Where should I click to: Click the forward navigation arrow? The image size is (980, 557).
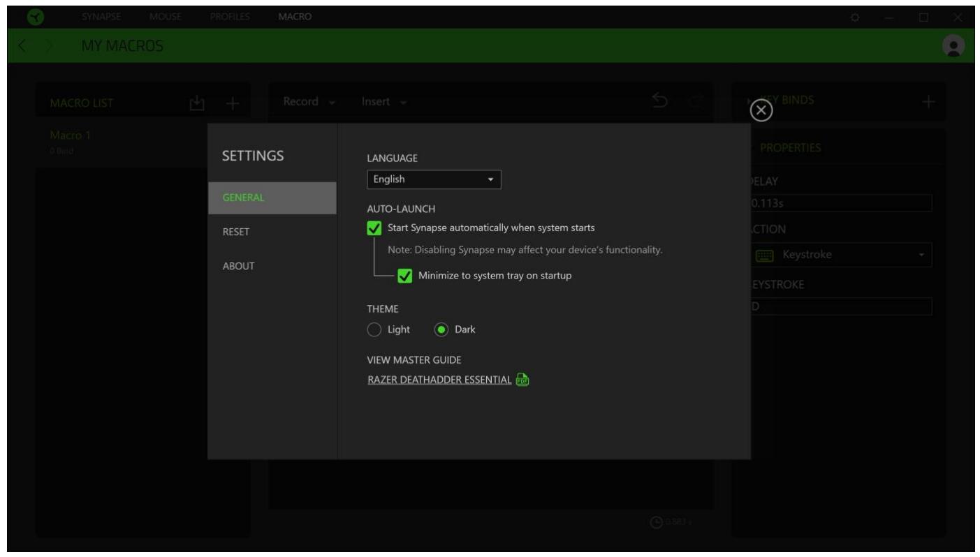[x=50, y=46]
